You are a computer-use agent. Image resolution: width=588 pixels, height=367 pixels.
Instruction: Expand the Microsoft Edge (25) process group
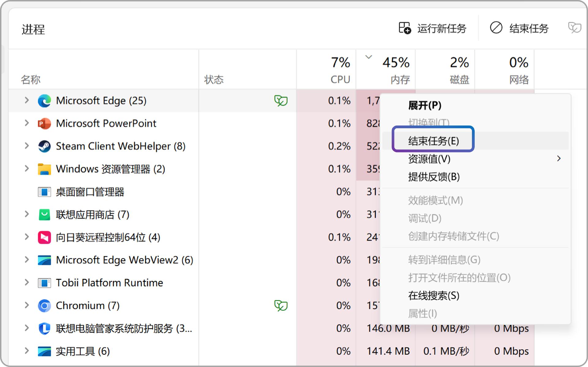[27, 100]
